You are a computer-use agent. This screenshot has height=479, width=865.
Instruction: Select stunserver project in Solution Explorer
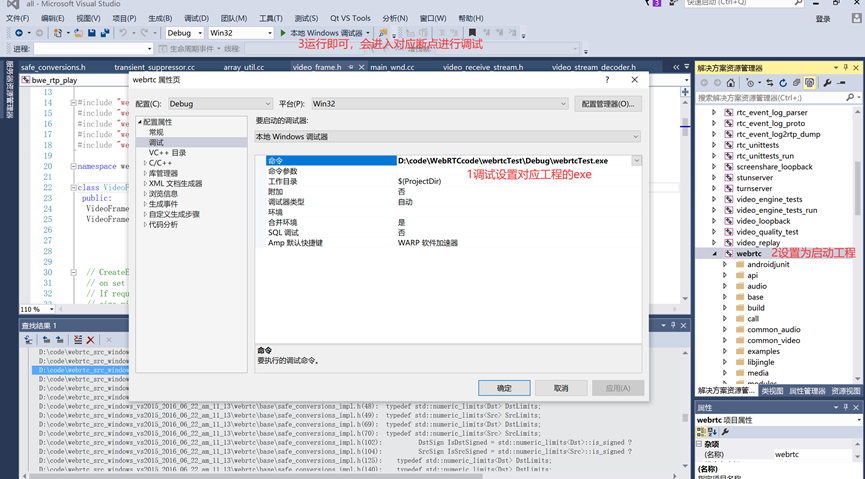click(754, 178)
